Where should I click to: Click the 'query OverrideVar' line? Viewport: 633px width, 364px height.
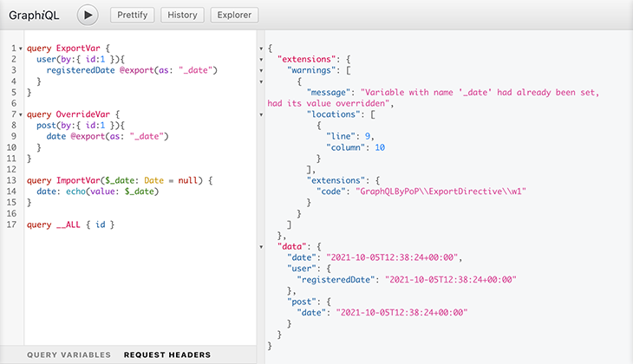click(x=73, y=114)
